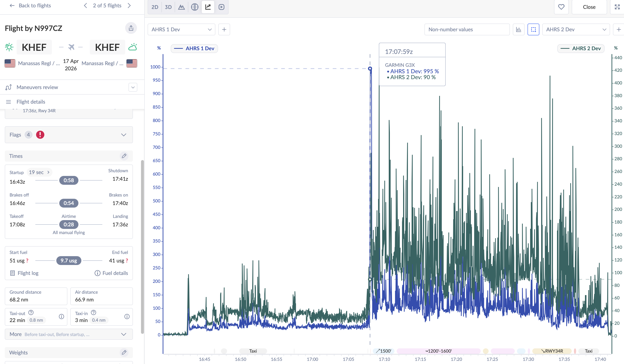Image resolution: width=624 pixels, height=364 pixels.
Task: Select the graph chart view
Action: point(208,7)
